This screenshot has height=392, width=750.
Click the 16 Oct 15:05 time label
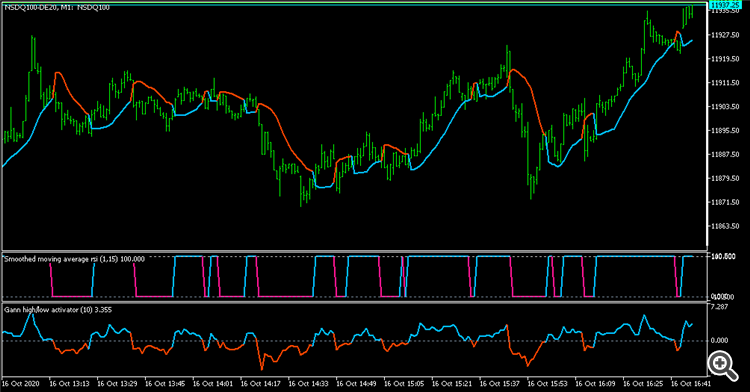[x=404, y=383]
